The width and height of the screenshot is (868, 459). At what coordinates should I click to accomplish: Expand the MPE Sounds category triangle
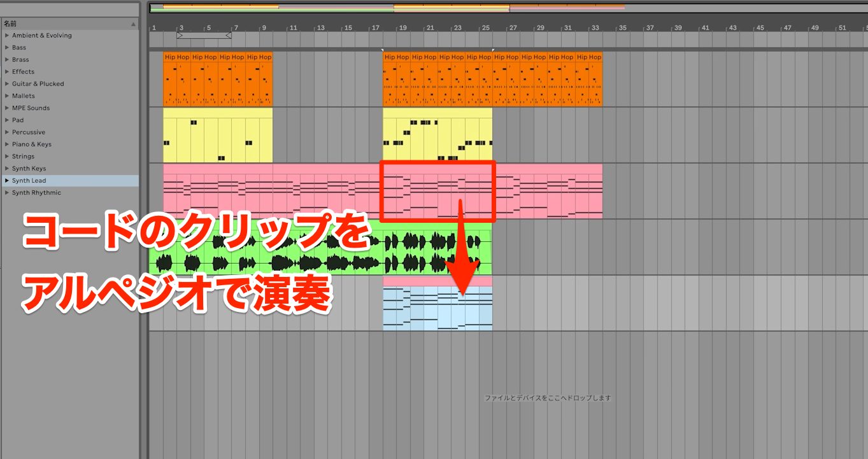7,108
